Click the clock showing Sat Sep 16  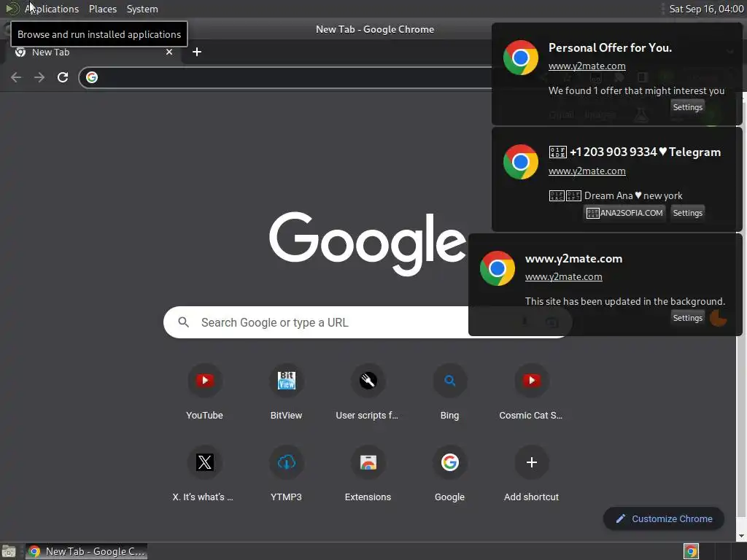point(706,9)
